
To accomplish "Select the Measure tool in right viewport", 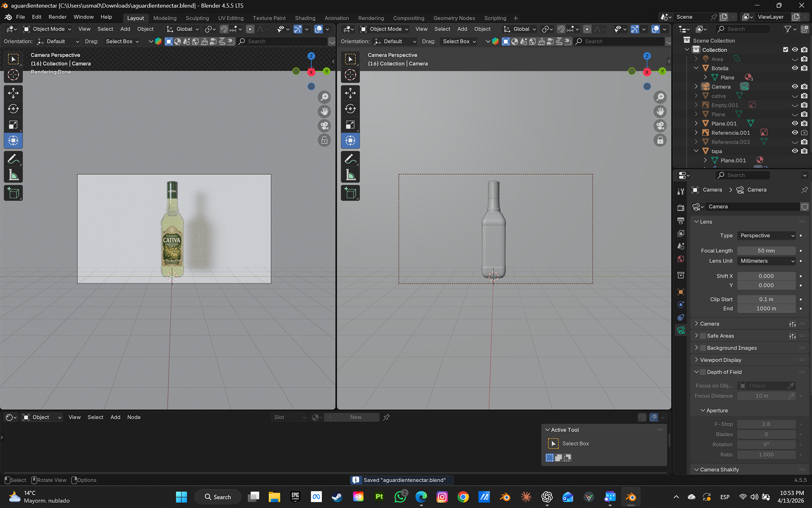I will 350,175.
